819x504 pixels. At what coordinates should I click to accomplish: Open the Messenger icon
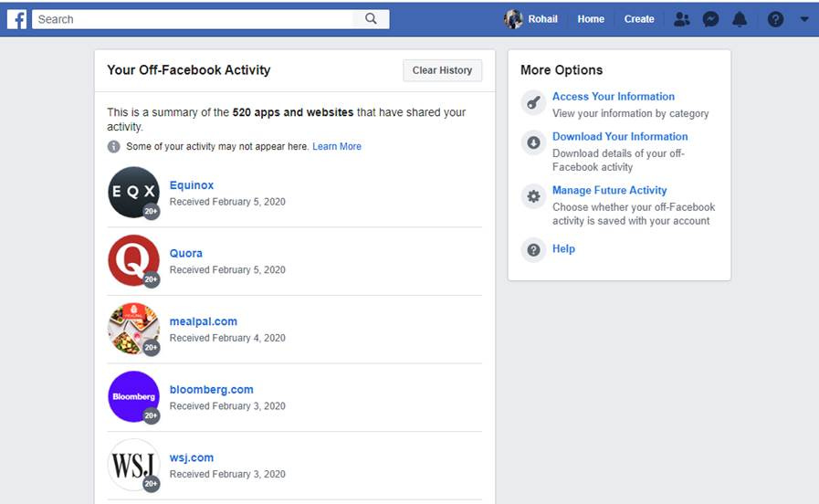tap(711, 19)
